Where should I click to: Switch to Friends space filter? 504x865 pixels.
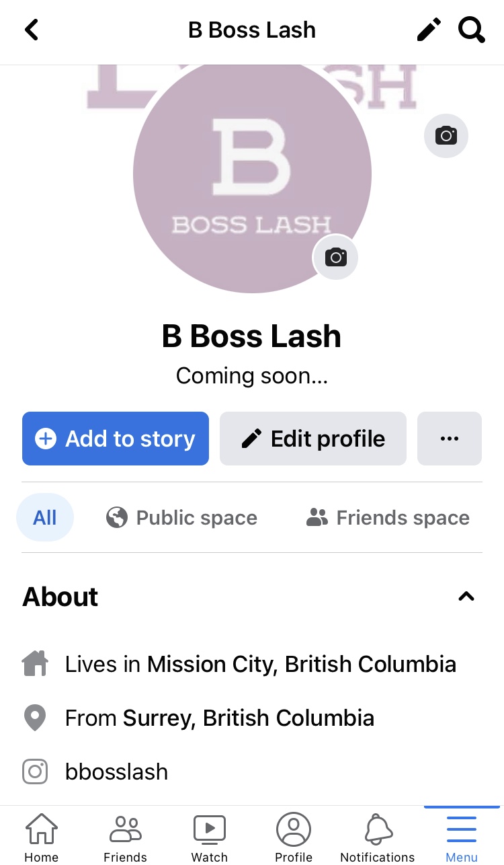pos(388,517)
